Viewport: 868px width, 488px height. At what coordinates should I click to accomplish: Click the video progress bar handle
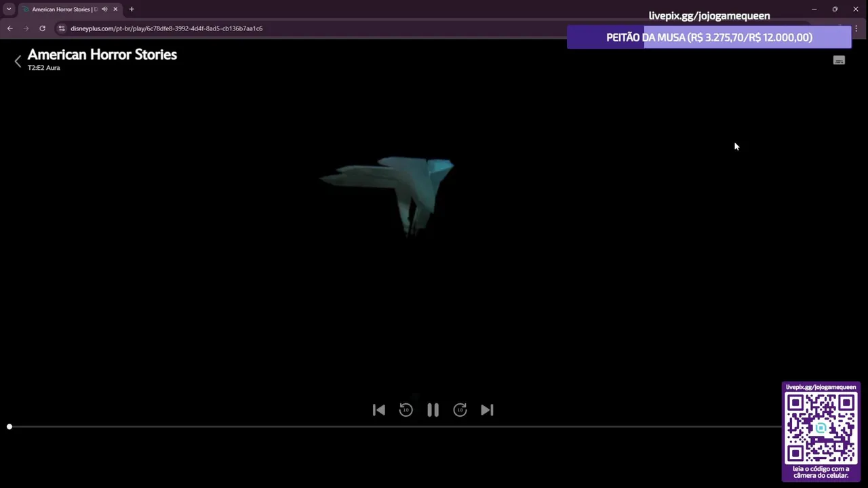coord(9,426)
